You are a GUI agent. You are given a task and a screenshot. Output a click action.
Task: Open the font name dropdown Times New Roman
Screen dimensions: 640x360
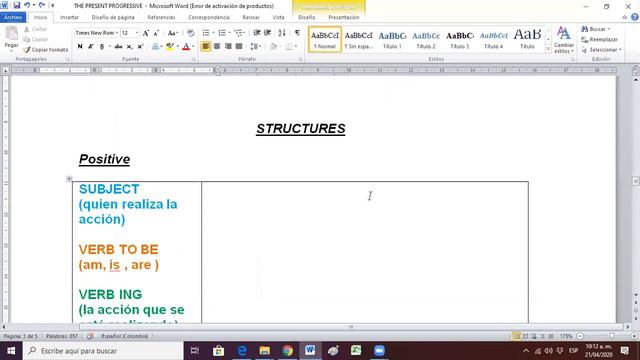click(117, 33)
